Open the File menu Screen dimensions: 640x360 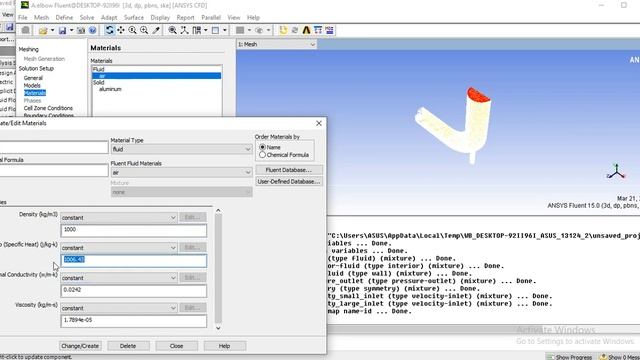[x=22, y=18]
